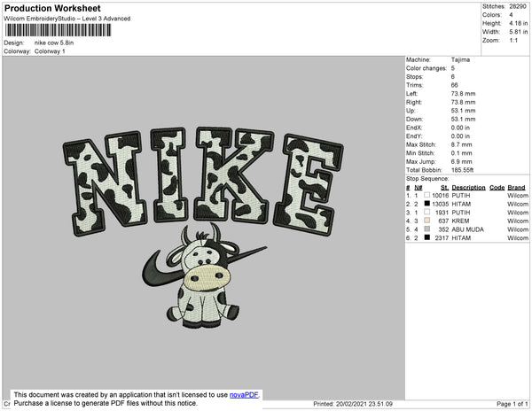Select the Total Bobbin value 185.55ft

462,170
